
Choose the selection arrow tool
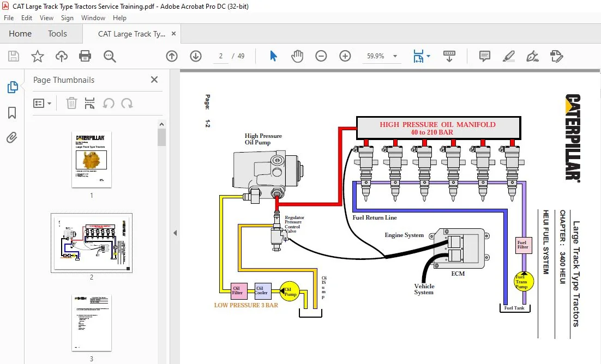273,56
